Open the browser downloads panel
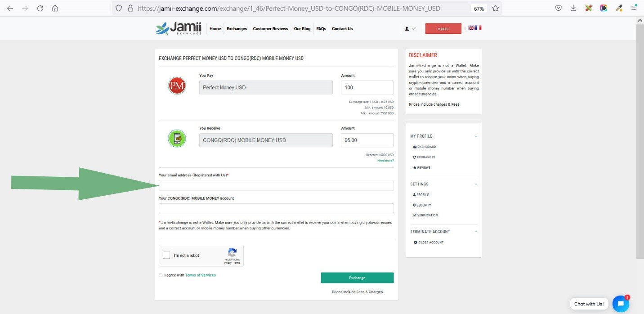Image resolution: width=644 pixels, height=314 pixels. tap(573, 8)
